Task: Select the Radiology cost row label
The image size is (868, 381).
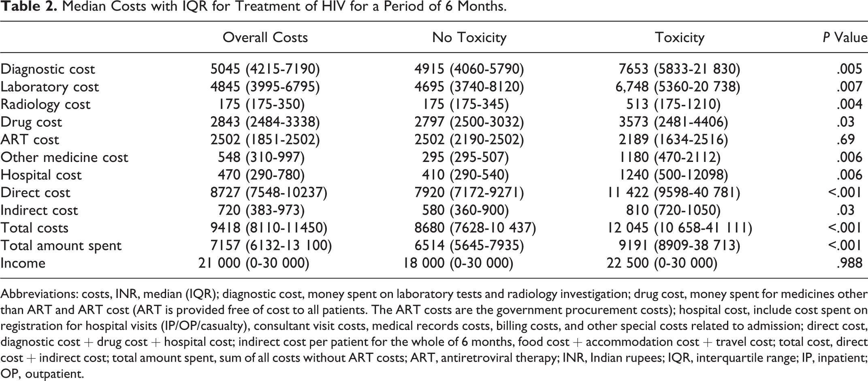Action: coord(45,104)
